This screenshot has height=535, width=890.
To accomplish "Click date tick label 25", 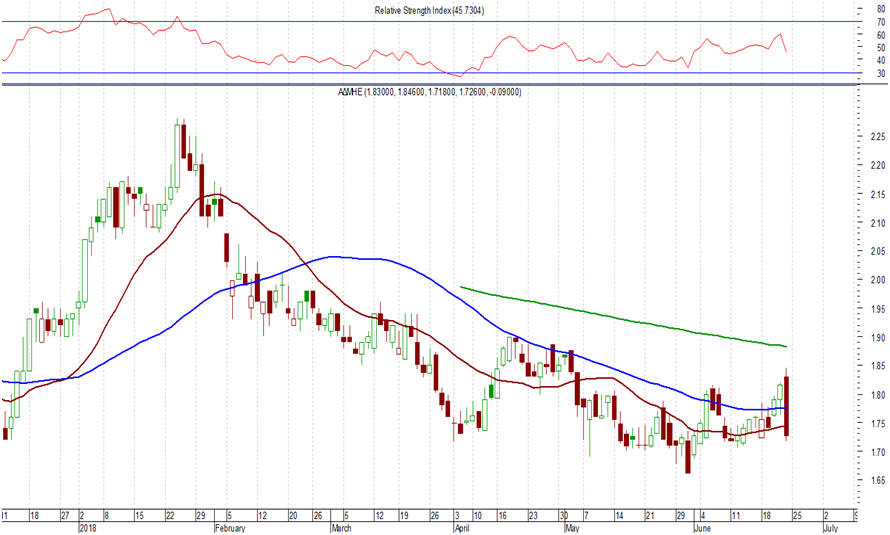I will [796, 516].
